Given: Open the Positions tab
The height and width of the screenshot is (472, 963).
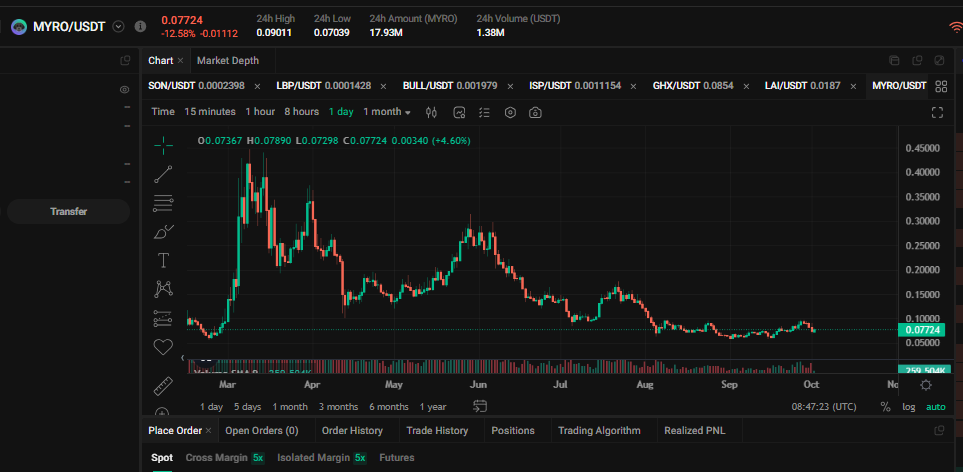Looking at the screenshot, I should point(513,431).
